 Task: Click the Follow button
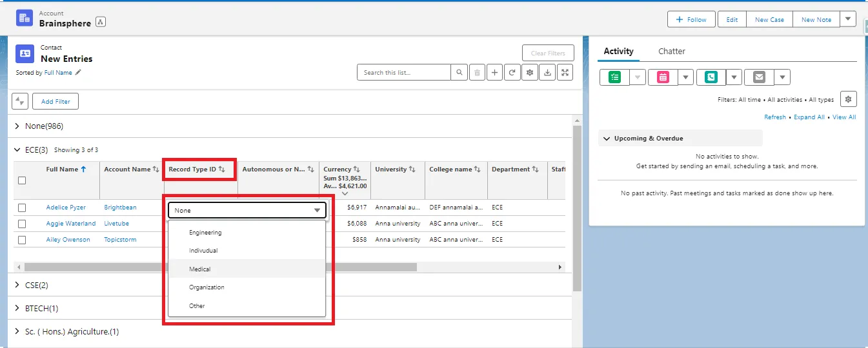click(x=691, y=19)
